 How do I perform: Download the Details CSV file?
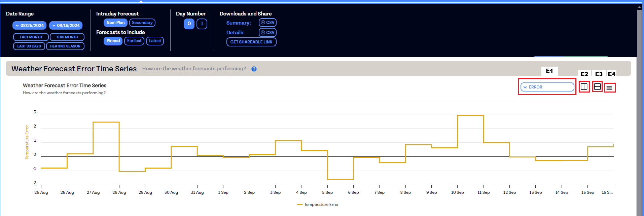point(267,33)
